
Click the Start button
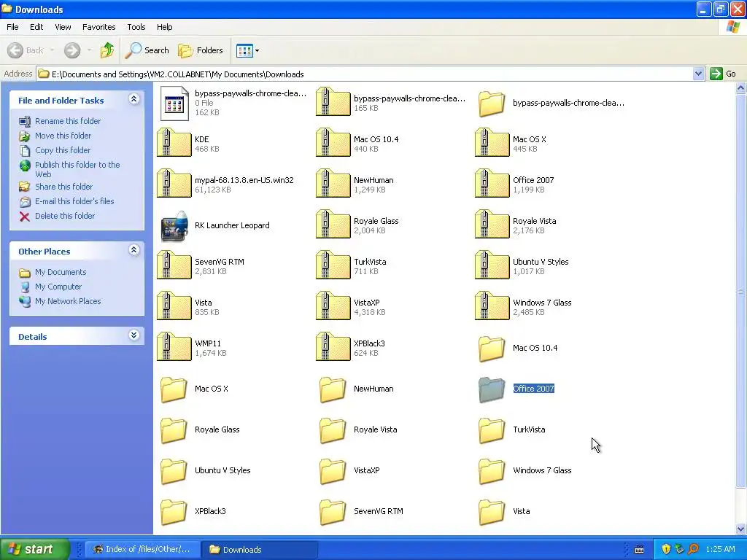point(34,549)
